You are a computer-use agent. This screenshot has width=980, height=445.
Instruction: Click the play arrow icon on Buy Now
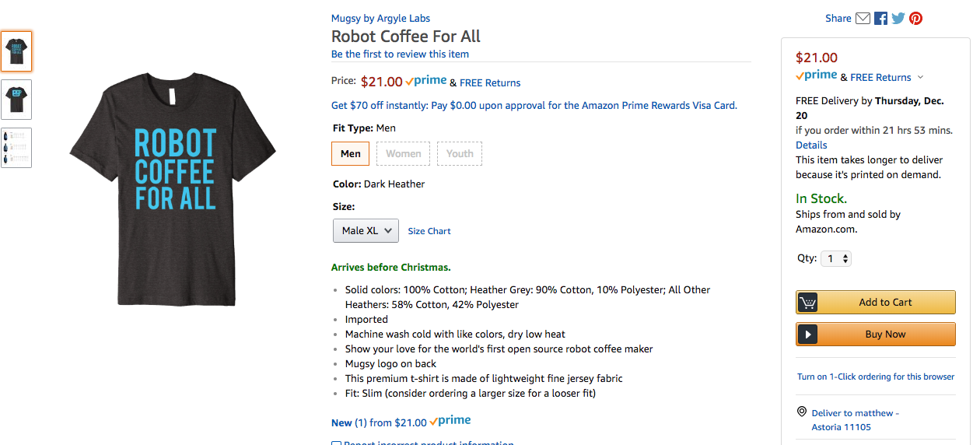tap(807, 335)
